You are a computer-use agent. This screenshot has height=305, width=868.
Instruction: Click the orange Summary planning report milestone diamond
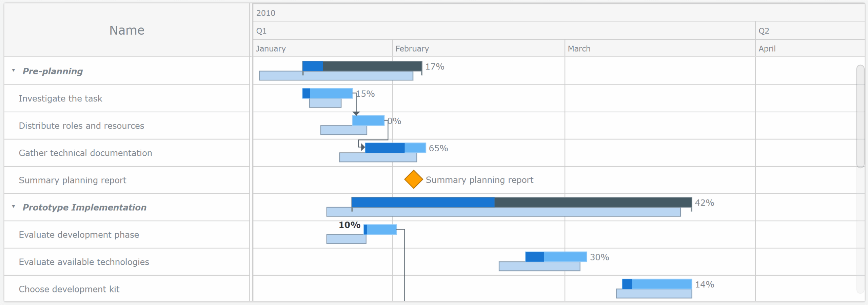click(413, 179)
